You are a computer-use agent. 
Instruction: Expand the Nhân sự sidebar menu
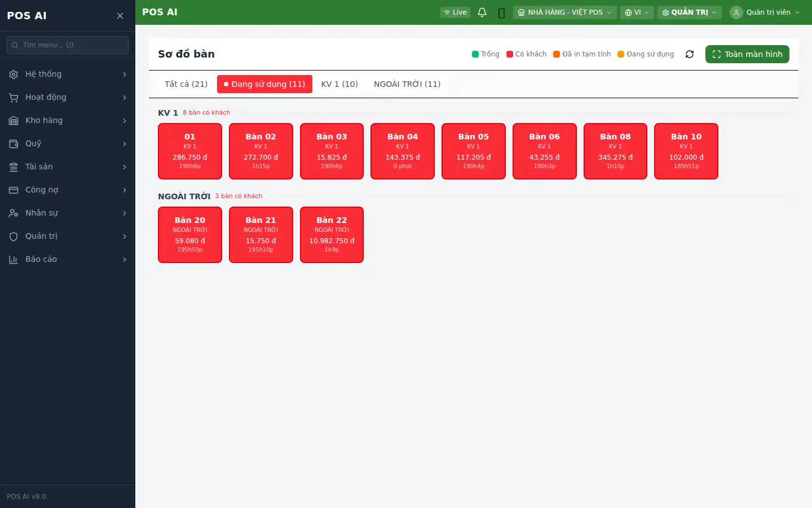[x=68, y=213]
